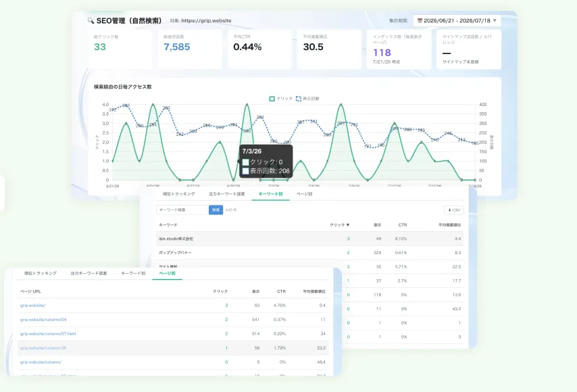Image resolution: width=577 pixels, height=392 pixels.
Task: Open the grip.website/column/35 link
Action: (43, 348)
